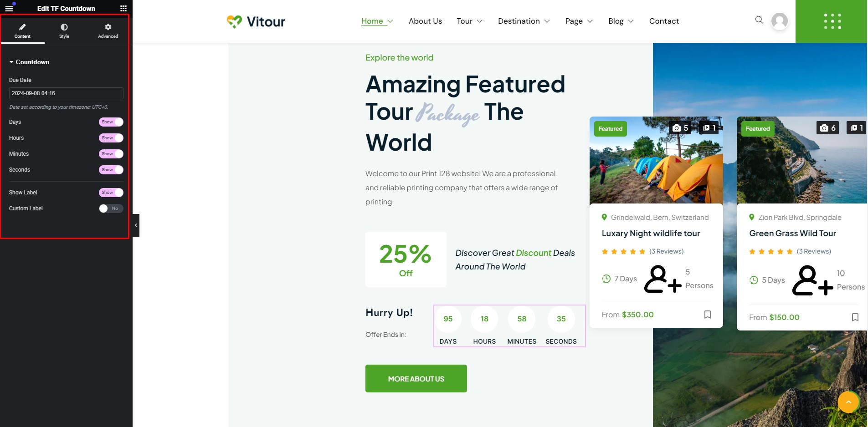This screenshot has width=868, height=427.
Task: Click the search magnifier icon in header
Action: click(759, 20)
